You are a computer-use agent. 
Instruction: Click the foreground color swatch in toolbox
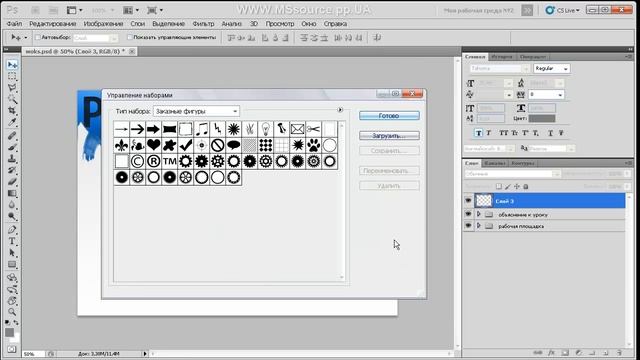click(x=9, y=332)
